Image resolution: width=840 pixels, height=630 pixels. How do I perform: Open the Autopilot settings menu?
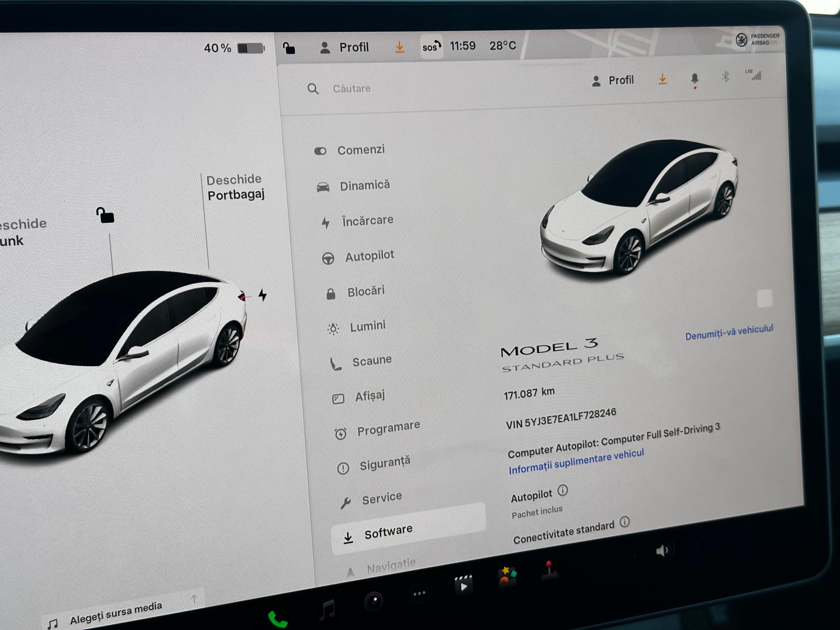tap(358, 256)
